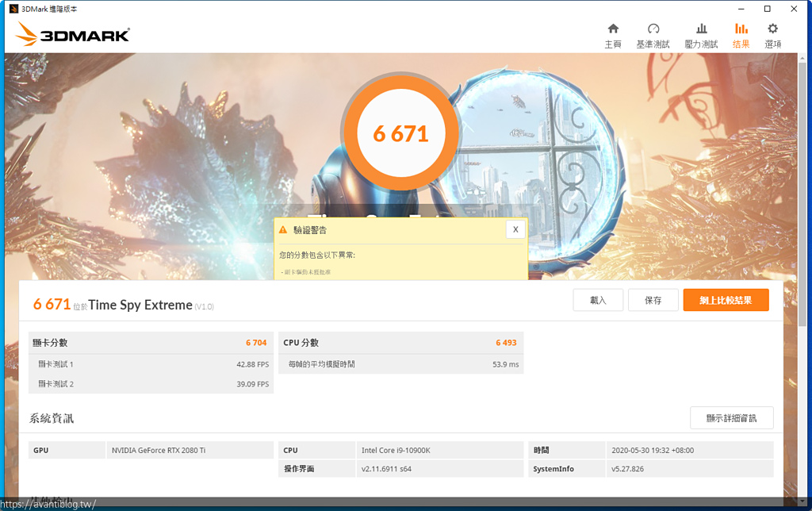The image size is (812, 511).
Task: Maximize the 3DMark window
Action: point(768,9)
